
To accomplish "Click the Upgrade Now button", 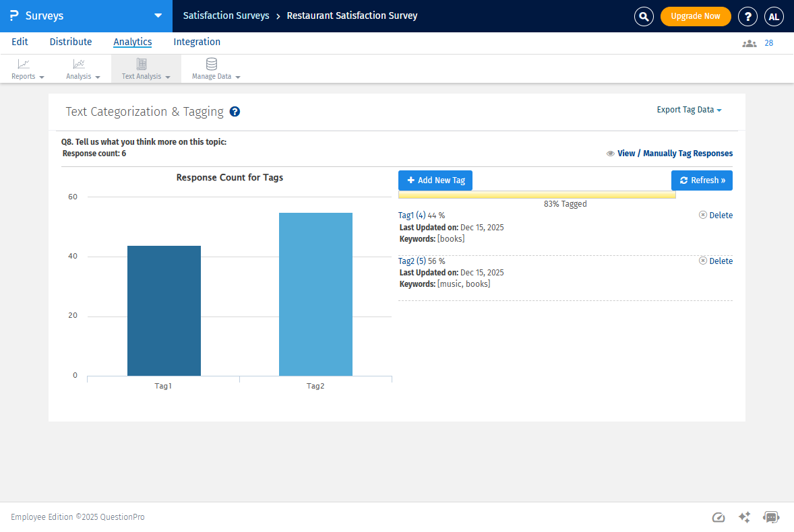I will coord(696,16).
